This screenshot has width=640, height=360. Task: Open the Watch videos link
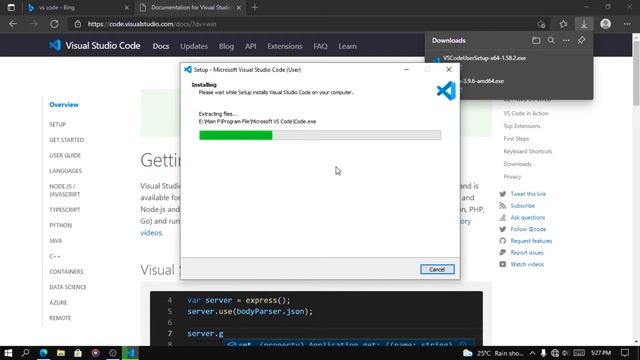coord(527,264)
